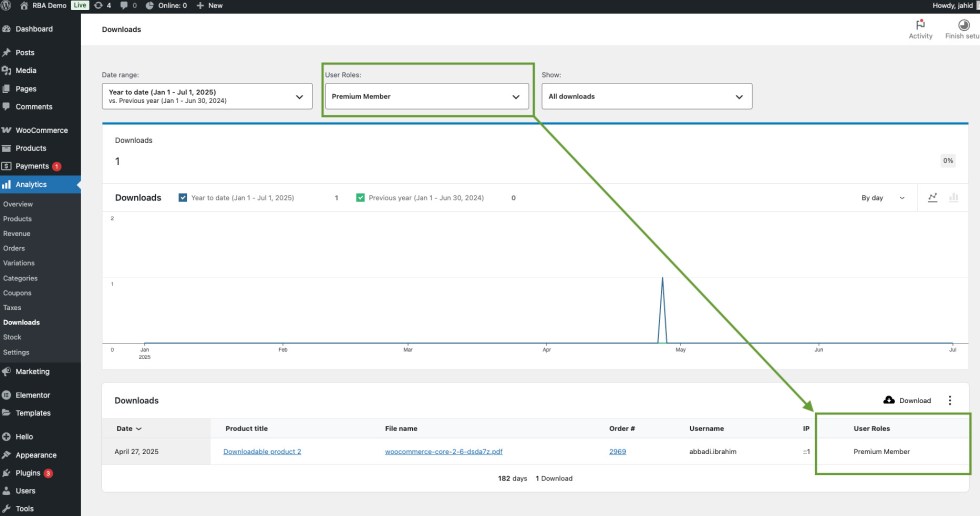980x516 pixels.
Task: Open the Activity flag icon
Action: pyautogui.click(x=920, y=25)
